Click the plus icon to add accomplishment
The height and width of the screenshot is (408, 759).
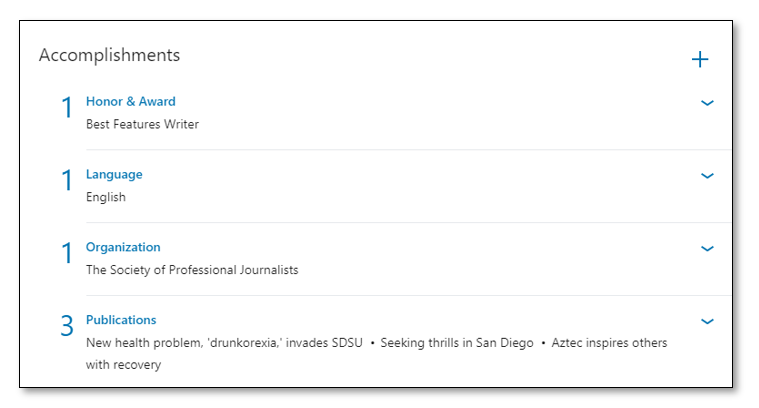pos(699,60)
